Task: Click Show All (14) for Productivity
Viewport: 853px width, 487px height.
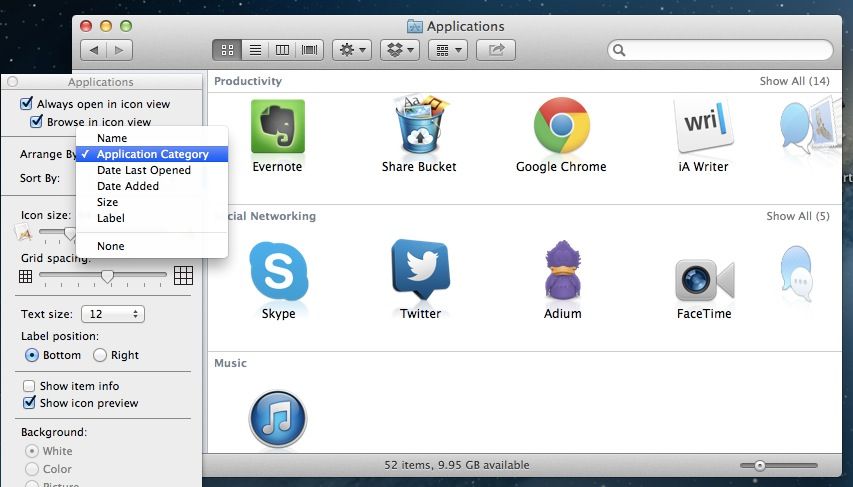Action: pos(794,81)
